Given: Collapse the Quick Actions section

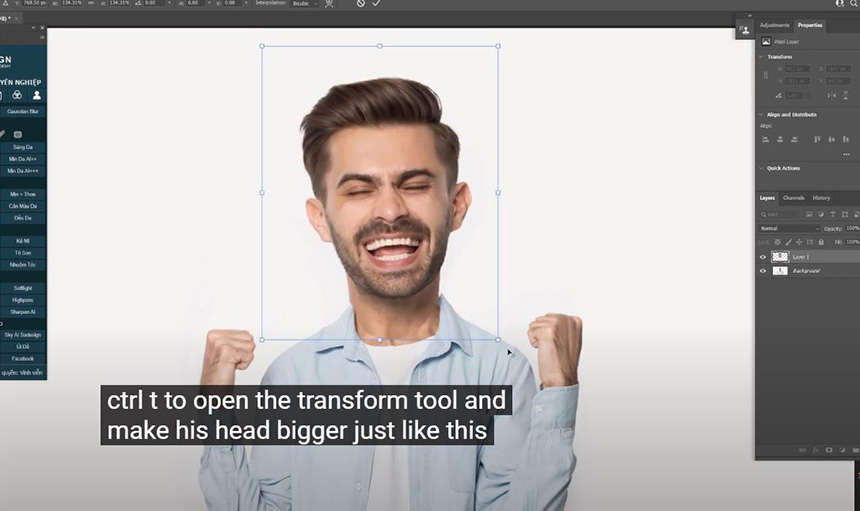Looking at the screenshot, I should coord(761,168).
